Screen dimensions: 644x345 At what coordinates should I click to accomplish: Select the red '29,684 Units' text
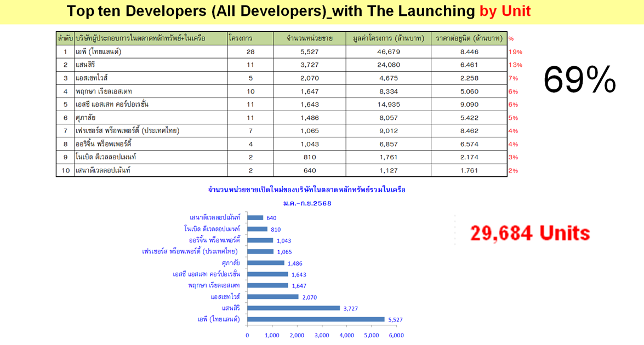click(530, 233)
